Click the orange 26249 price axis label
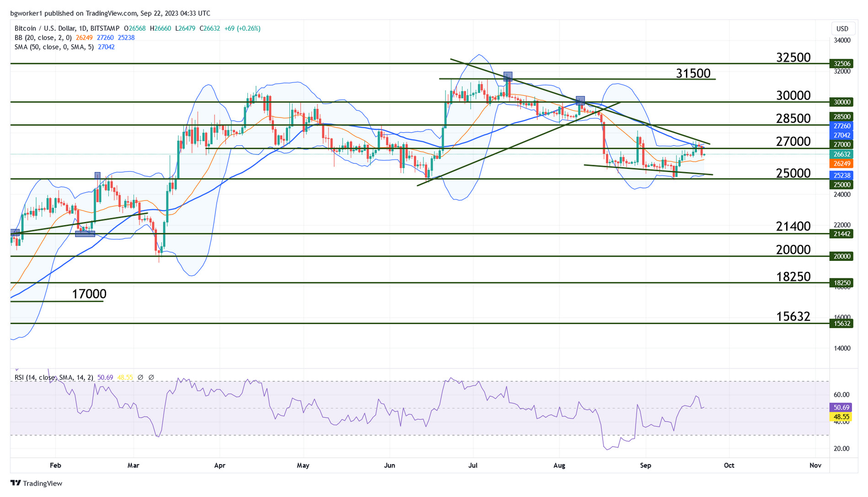The width and height of the screenshot is (868, 497). click(842, 163)
